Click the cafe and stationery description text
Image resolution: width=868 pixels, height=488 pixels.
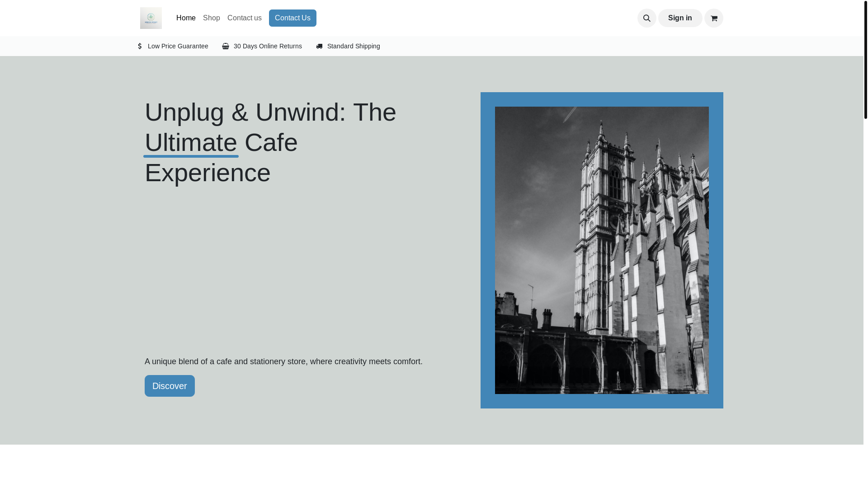pos(283,361)
